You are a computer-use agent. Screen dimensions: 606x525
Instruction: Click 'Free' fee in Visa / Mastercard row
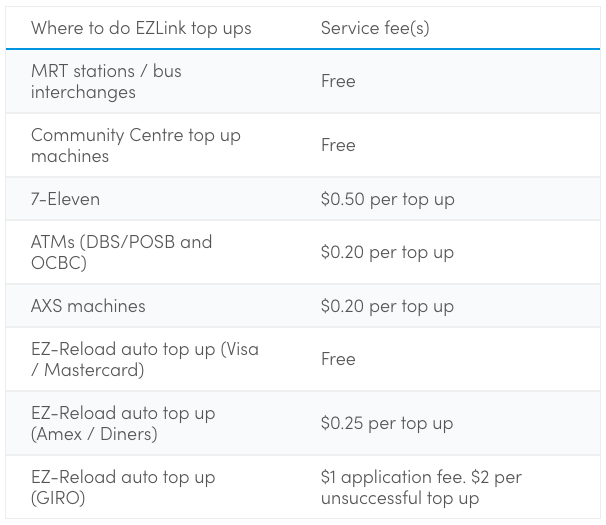[338, 359]
